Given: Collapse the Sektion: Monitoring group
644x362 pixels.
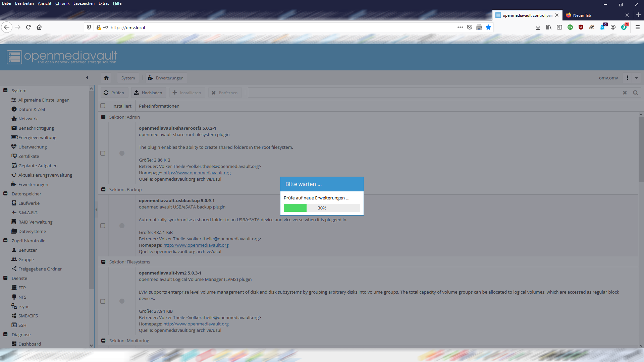Looking at the screenshot, I should [103, 341].
